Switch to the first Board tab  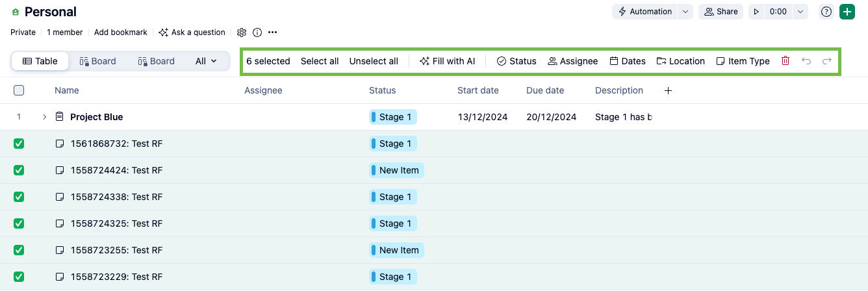coord(97,61)
